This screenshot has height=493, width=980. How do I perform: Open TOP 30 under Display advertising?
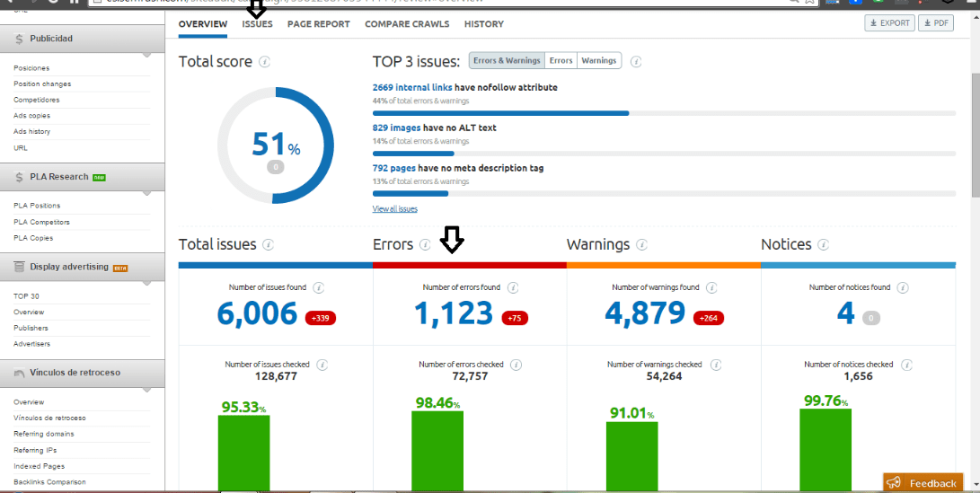point(26,296)
